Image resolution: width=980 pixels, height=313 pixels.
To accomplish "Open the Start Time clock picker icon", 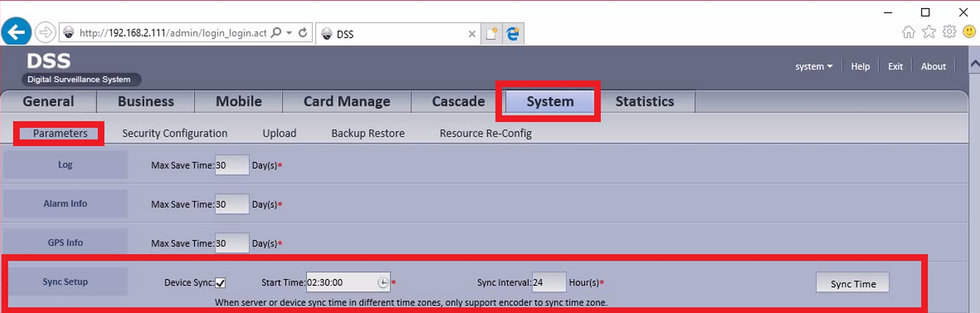I will click(x=383, y=283).
